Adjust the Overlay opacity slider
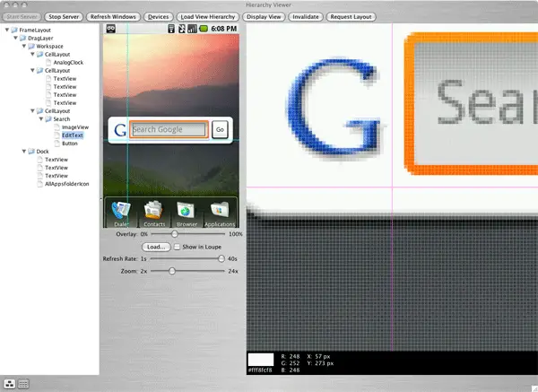The height and width of the screenshot is (392, 538). (x=173, y=233)
